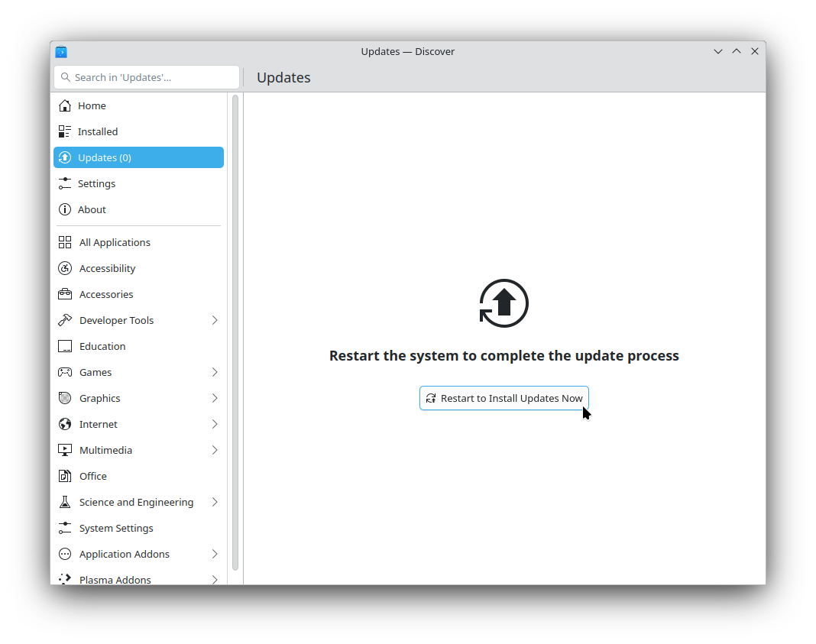
Task: Click the sidebar vertical scrollbar
Action: (235, 332)
